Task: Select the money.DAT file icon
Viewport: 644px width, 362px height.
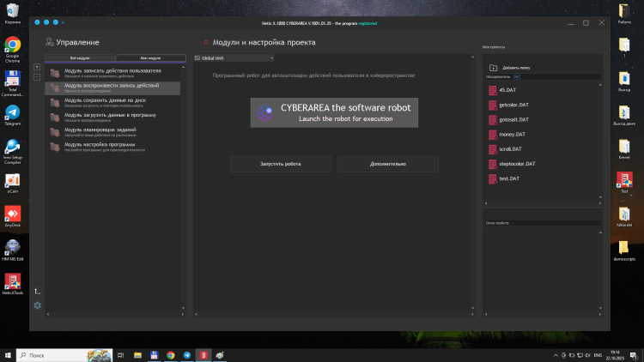Action: pyautogui.click(x=492, y=135)
